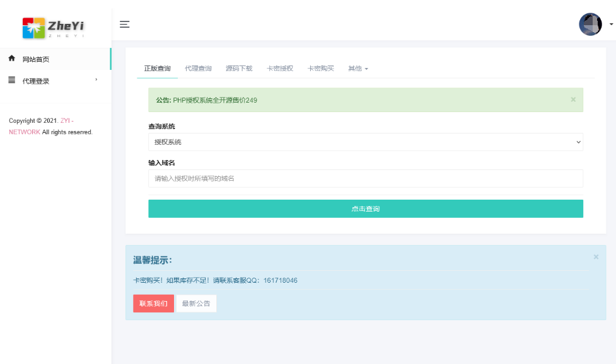The height and width of the screenshot is (364, 616).
Task: Click the list icon beside 代理登录
Action: click(x=11, y=80)
